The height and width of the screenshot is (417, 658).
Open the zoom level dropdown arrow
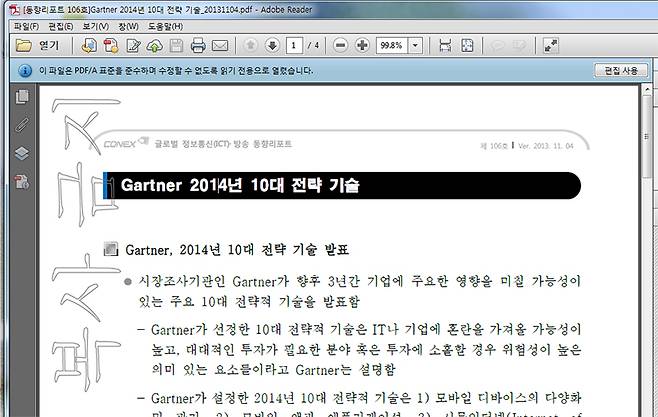tap(415, 45)
